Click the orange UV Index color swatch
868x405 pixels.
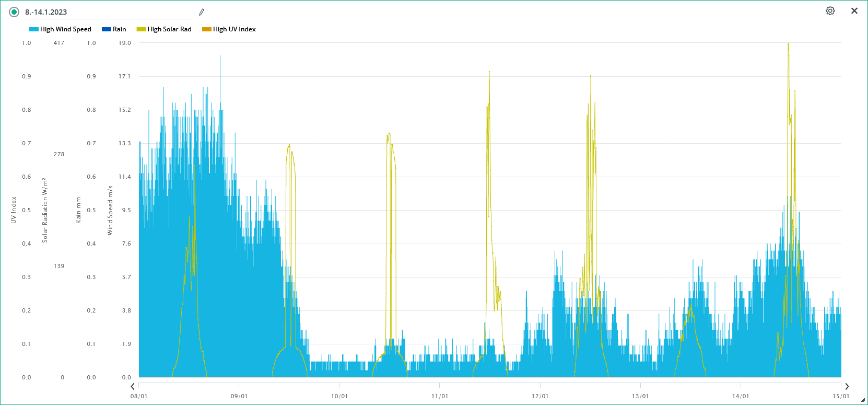pyautogui.click(x=207, y=29)
